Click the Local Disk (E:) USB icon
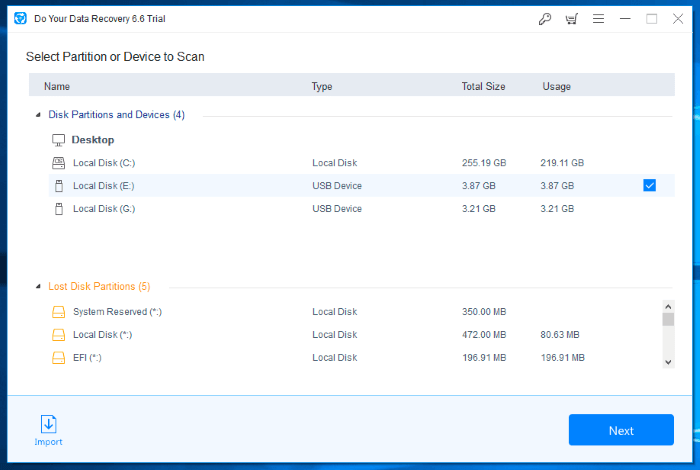Image resolution: width=700 pixels, height=470 pixels. (59, 186)
